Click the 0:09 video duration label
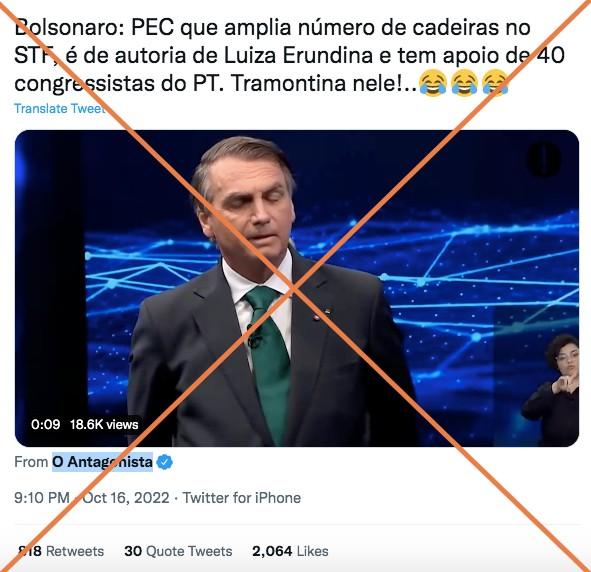 [x=46, y=425]
